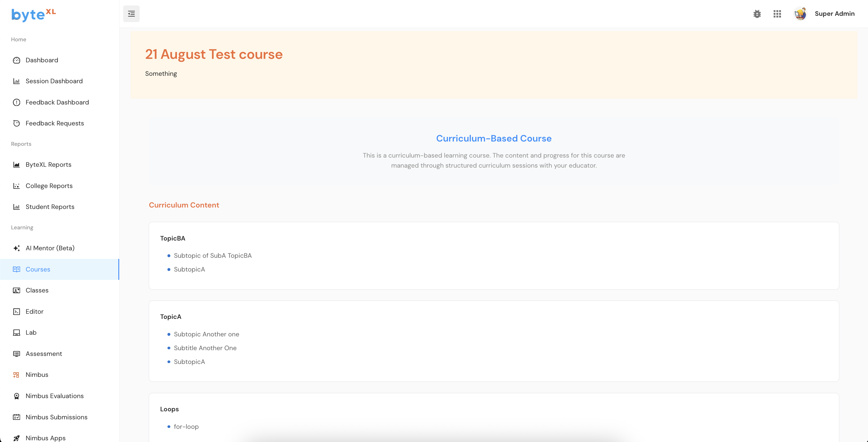
Task: Click the ByteXL Reports chart icon
Action: click(16, 165)
